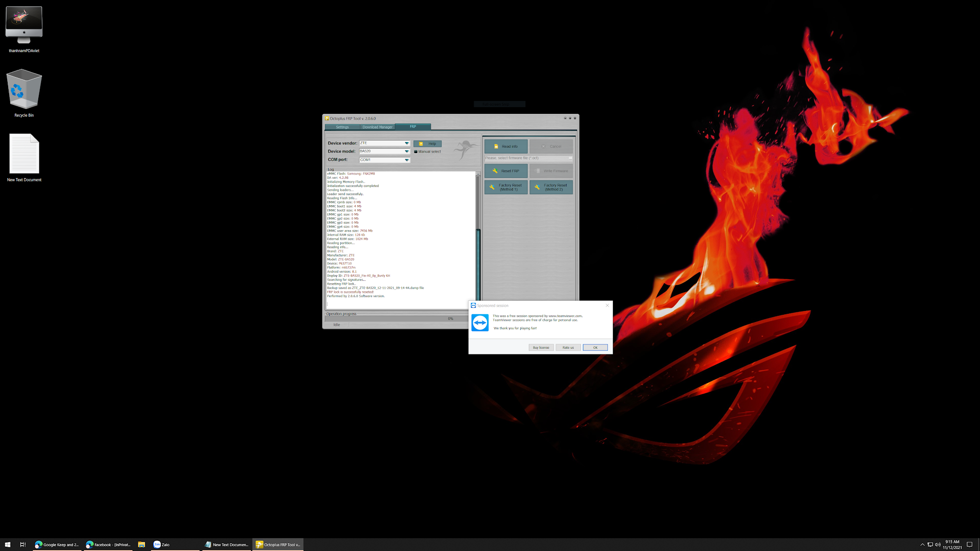This screenshot has height=551, width=980.
Task: Expand the Device model dropdown
Action: click(x=407, y=151)
